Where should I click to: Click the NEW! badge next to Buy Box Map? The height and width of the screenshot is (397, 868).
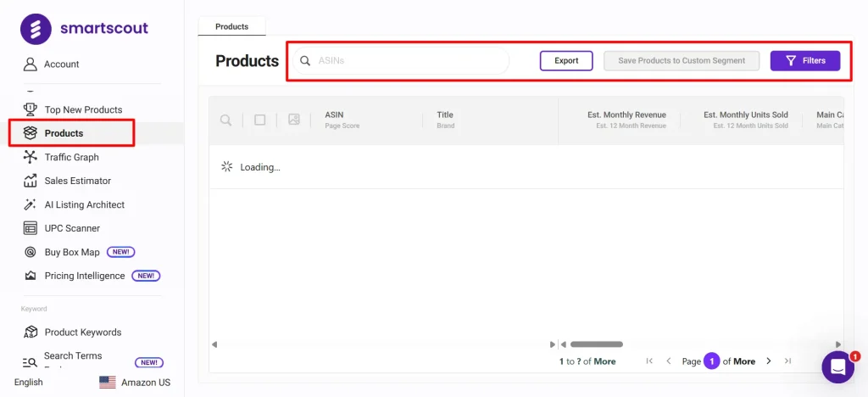120,252
